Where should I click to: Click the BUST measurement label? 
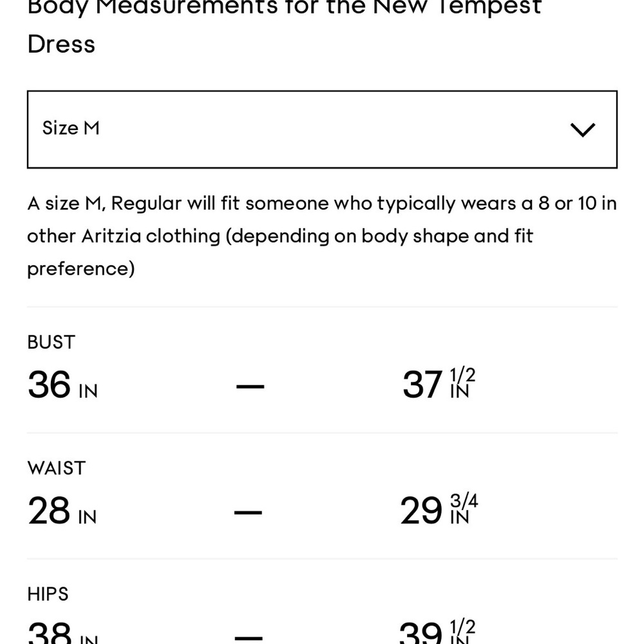coord(52,342)
